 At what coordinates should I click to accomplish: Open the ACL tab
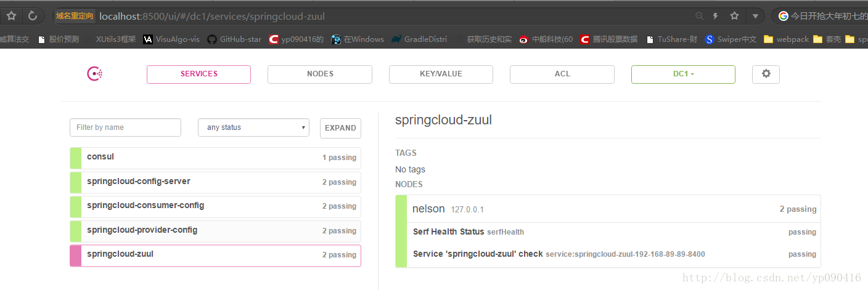pos(562,74)
